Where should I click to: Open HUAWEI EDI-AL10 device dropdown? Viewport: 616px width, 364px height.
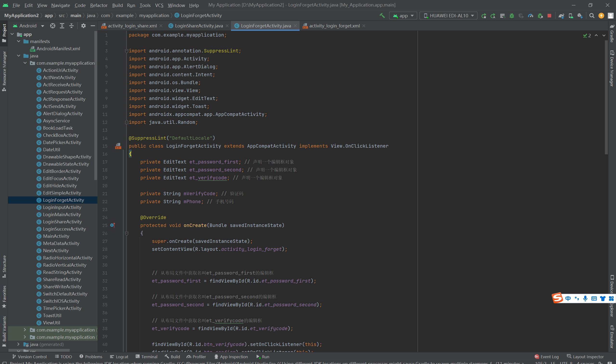448,16
